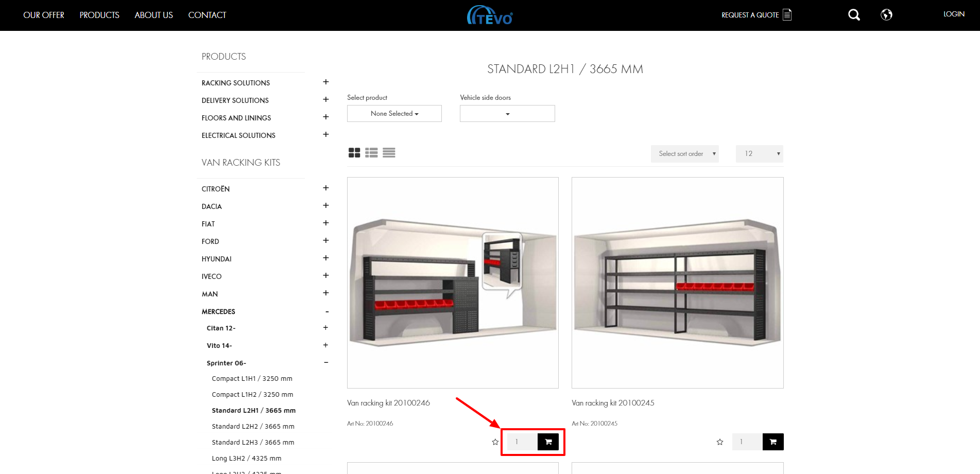980x474 pixels.
Task: Open the Vehicle side doors dropdown
Action: [x=507, y=114]
